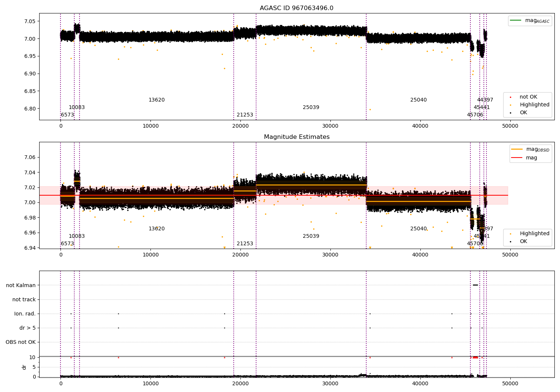
Task: Click the 7.06 y-axis tick in the middle plot
Action: coord(30,158)
